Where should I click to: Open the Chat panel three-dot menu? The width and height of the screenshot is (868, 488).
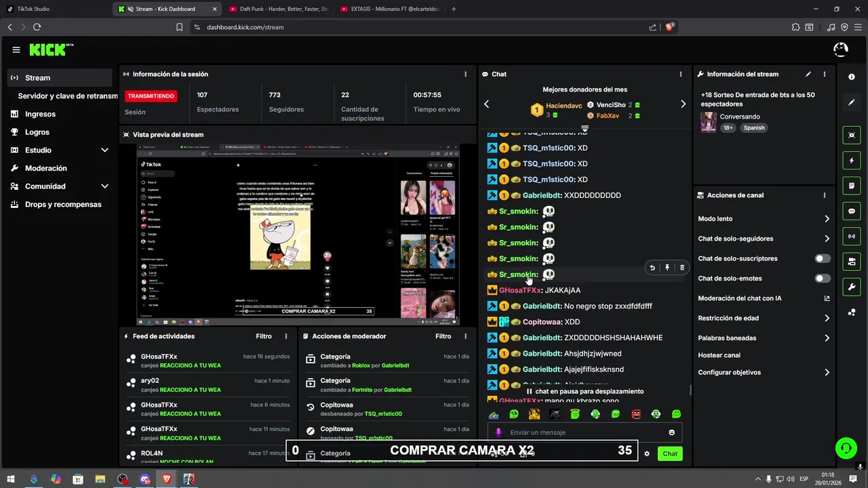(681, 74)
